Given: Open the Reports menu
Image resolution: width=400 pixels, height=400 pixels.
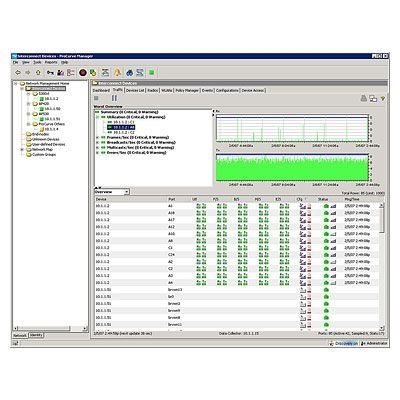Looking at the screenshot, I should [x=51, y=62].
